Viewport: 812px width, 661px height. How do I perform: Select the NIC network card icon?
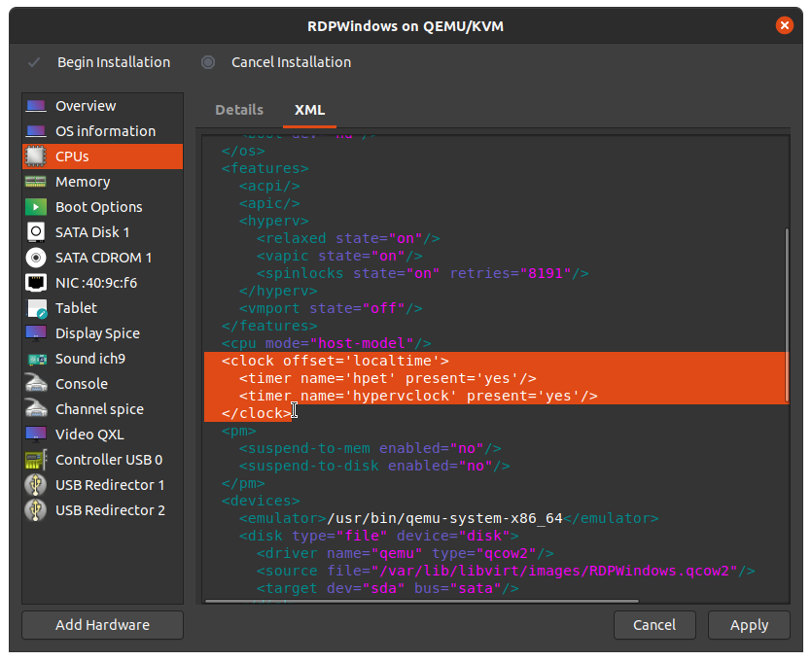[36, 283]
